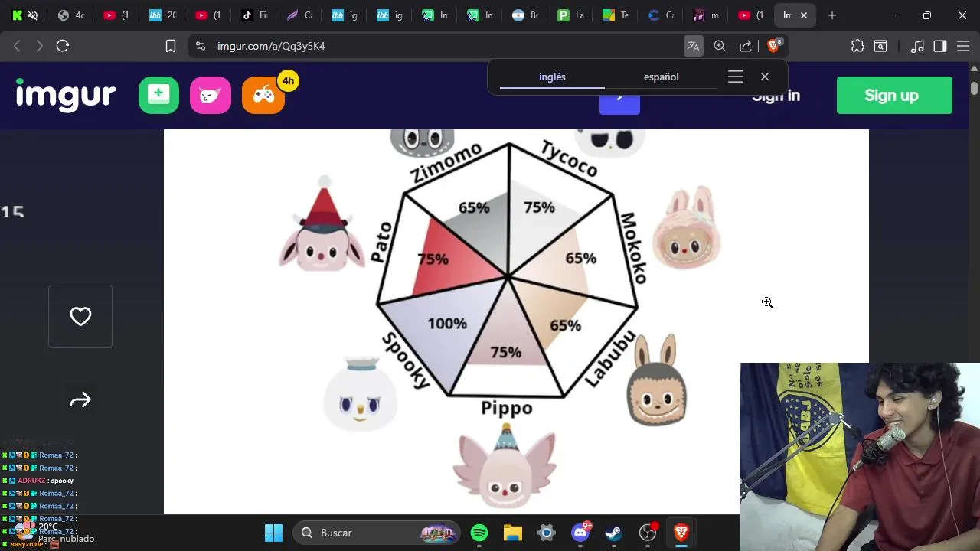The height and width of the screenshot is (551, 980).
Task: Open imgur's green New post button
Action: click(158, 95)
